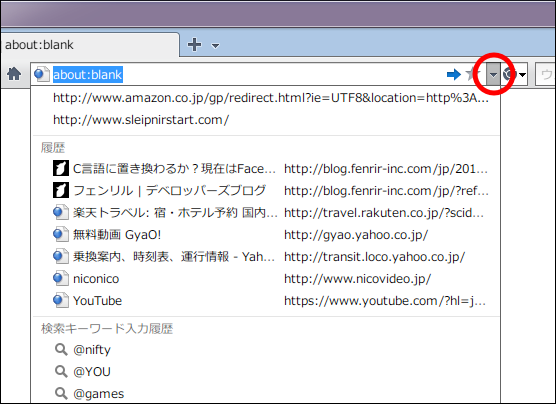The width and height of the screenshot is (556, 404).
Task: Click the gyao.yahoo.co.jp URL
Action: pos(356,235)
